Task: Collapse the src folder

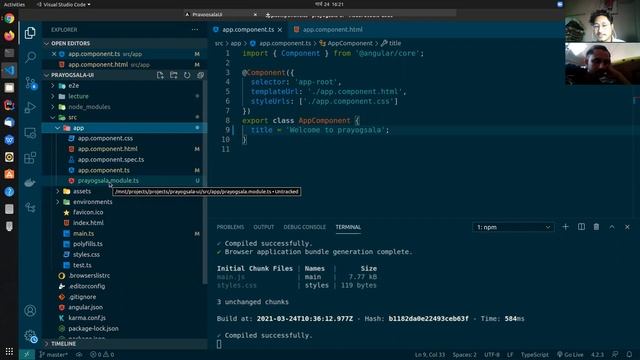Action: (x=53, y=118)
